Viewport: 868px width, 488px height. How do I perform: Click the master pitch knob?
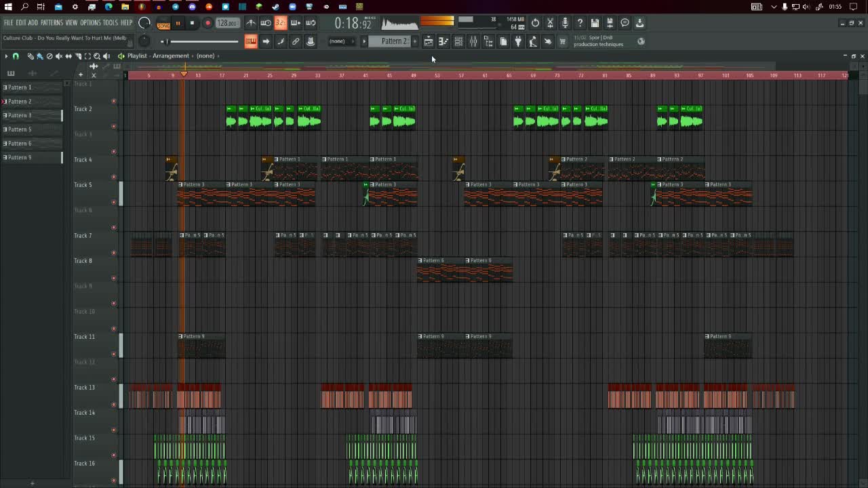[x=144, y=41]
